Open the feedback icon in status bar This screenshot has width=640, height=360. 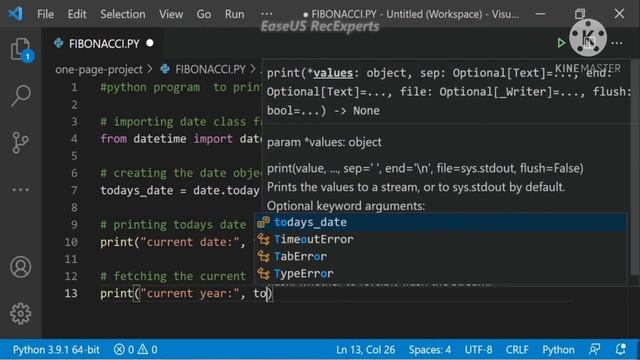(x=595, y=349)
